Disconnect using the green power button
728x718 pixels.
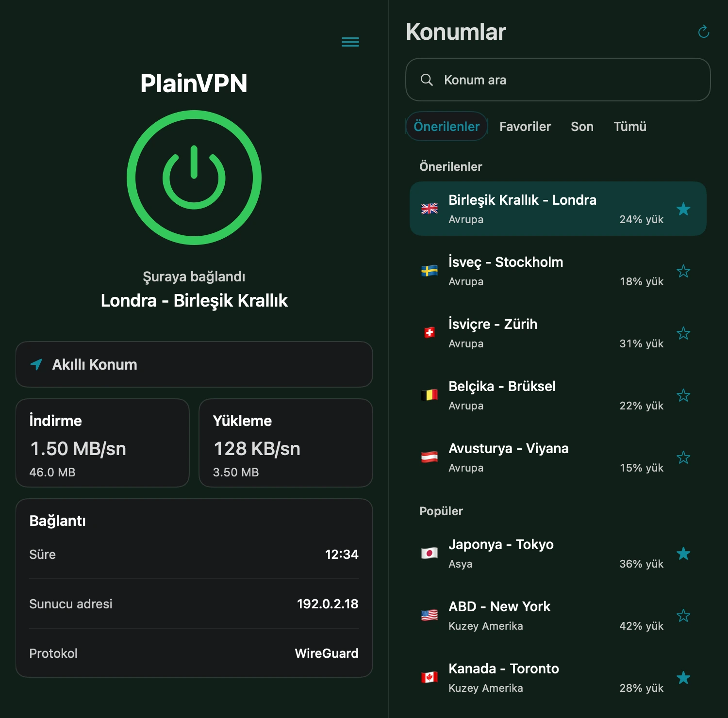(194, 178)
